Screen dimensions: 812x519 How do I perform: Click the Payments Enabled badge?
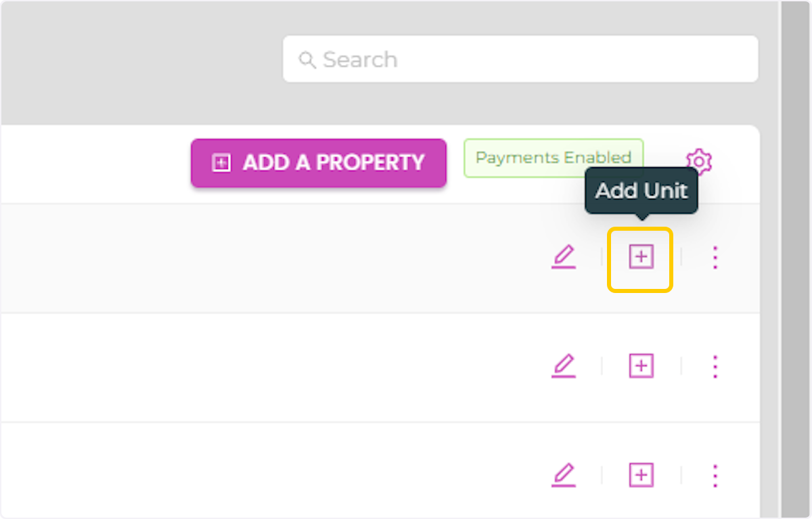553,158
